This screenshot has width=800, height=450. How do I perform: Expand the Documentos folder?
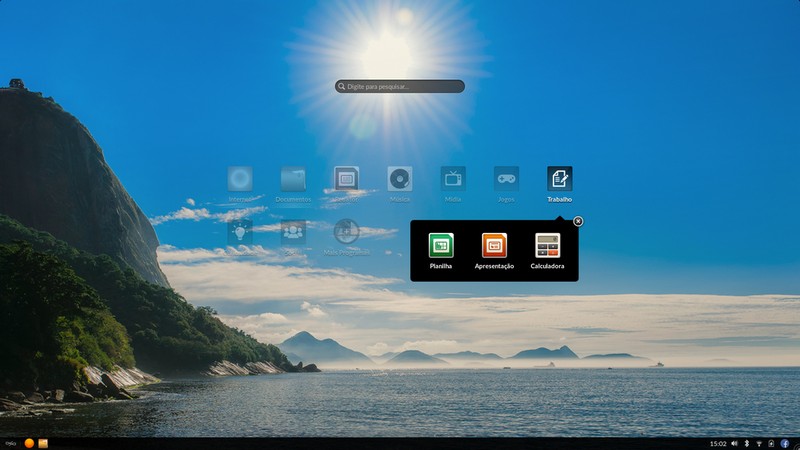293,179
